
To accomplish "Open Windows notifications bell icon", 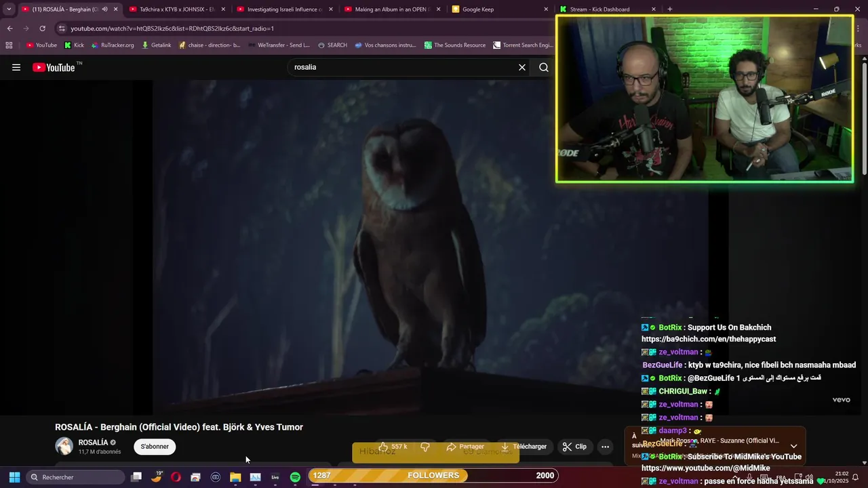I will pos(856,477).
